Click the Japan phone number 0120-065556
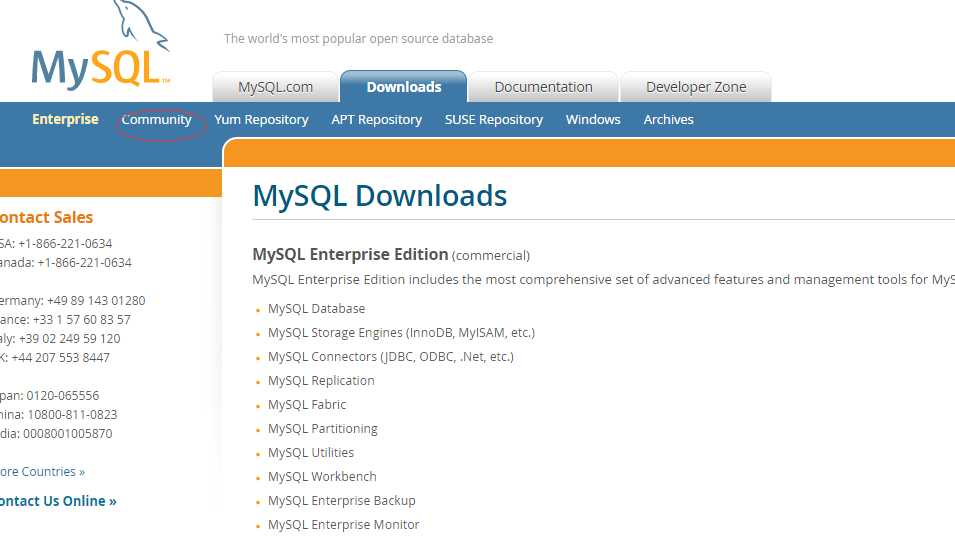955x540 pixels. point(63,396)
